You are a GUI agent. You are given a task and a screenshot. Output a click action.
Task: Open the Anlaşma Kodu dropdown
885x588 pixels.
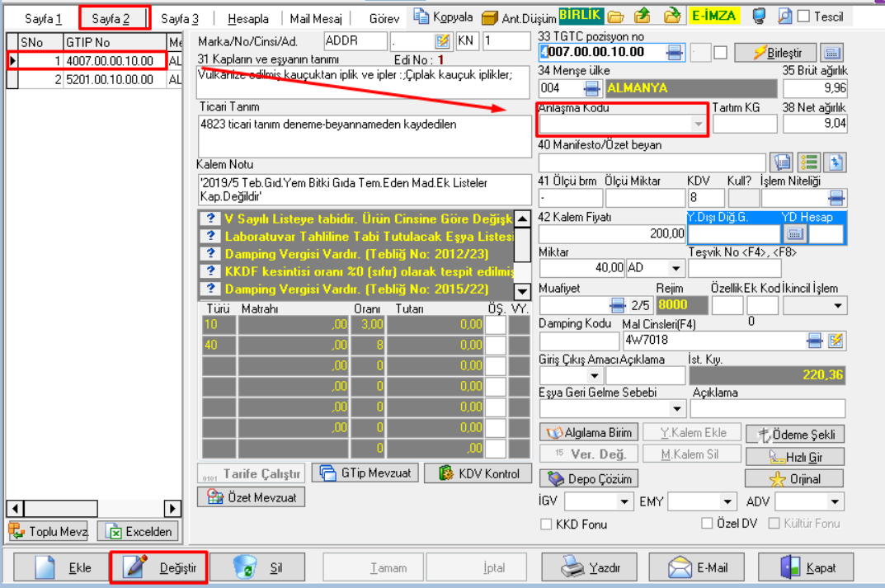pyautogui.click(x=699, y=124)
